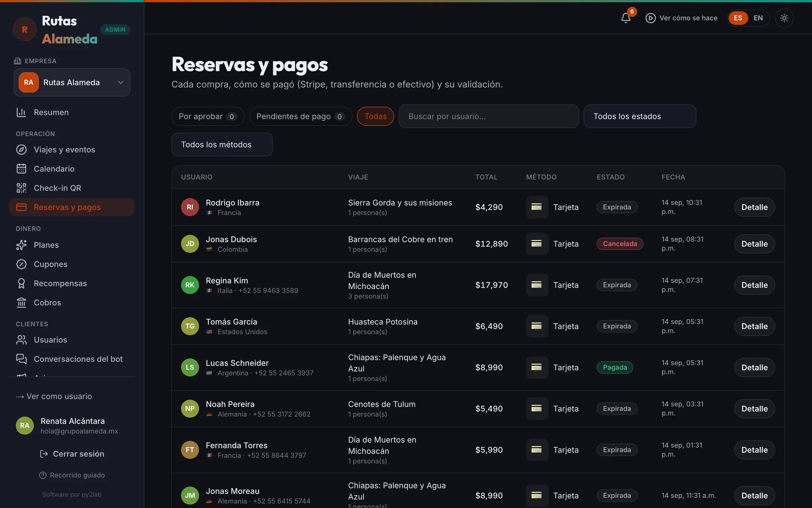
Task: Open the notifications bell icon
Action: (626, 18)
